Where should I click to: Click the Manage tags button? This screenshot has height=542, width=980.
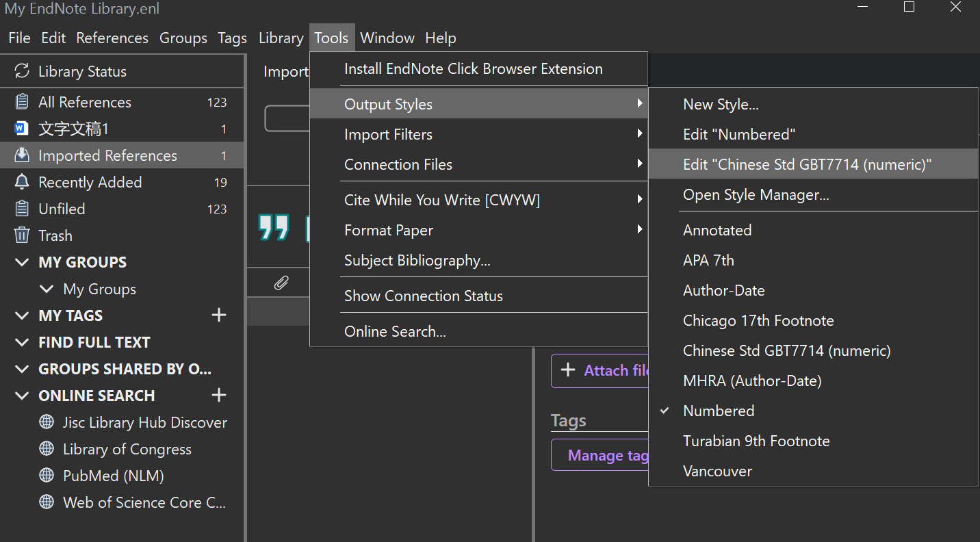[600, 455]
